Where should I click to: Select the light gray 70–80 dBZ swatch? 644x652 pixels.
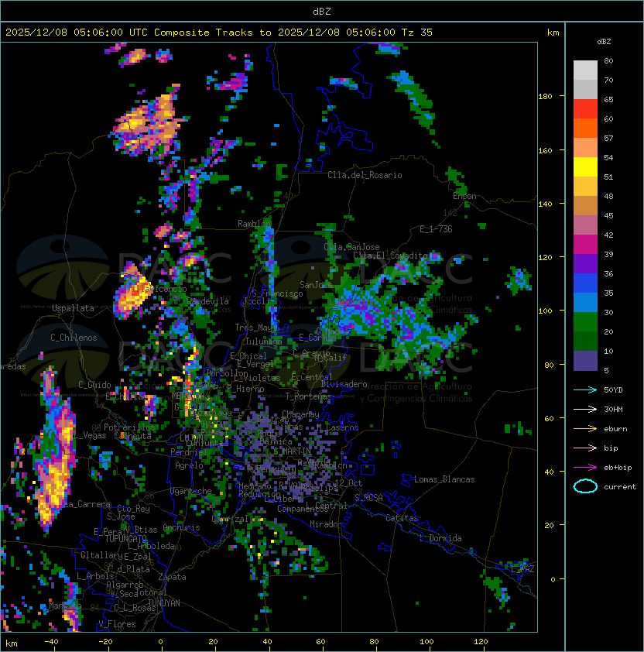point(585,70)
